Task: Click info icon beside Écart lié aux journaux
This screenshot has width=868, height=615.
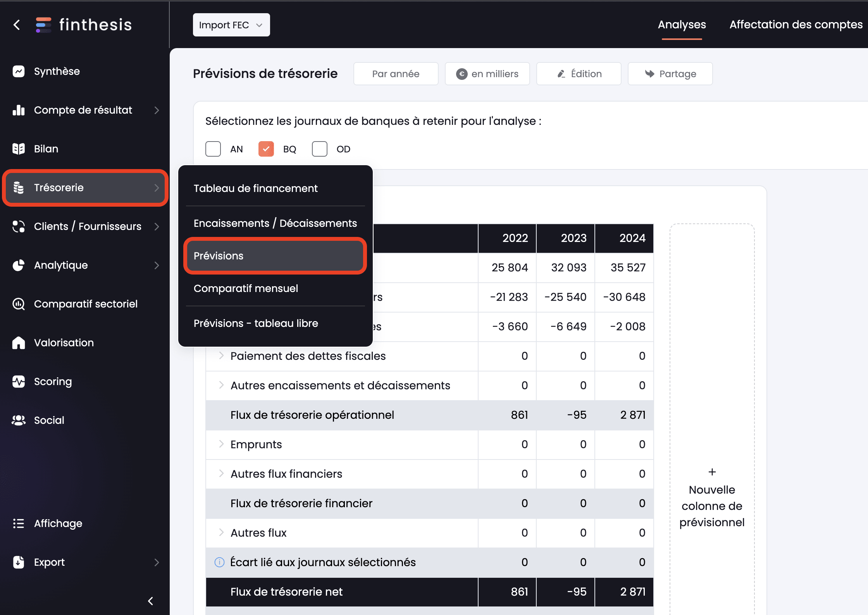Action: 219,562
